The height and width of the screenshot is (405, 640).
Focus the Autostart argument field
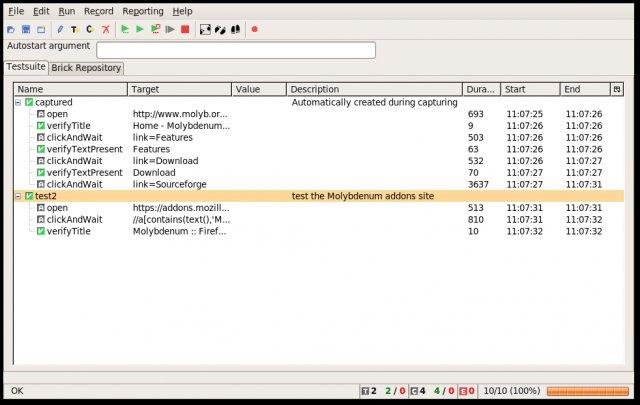[x=236, y=50]
